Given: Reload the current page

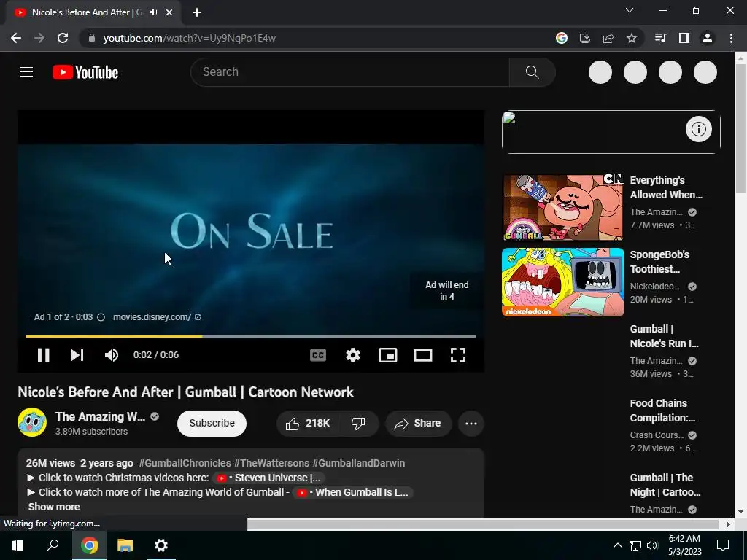Looking at the screenshot, I should [63, 38].
